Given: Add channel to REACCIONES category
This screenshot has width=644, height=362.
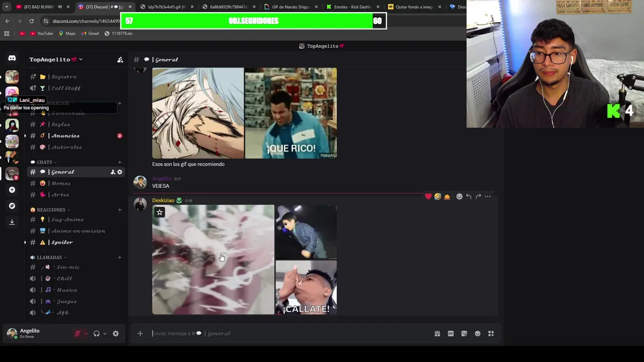Looking at the screenshot, I should [120, 210].
